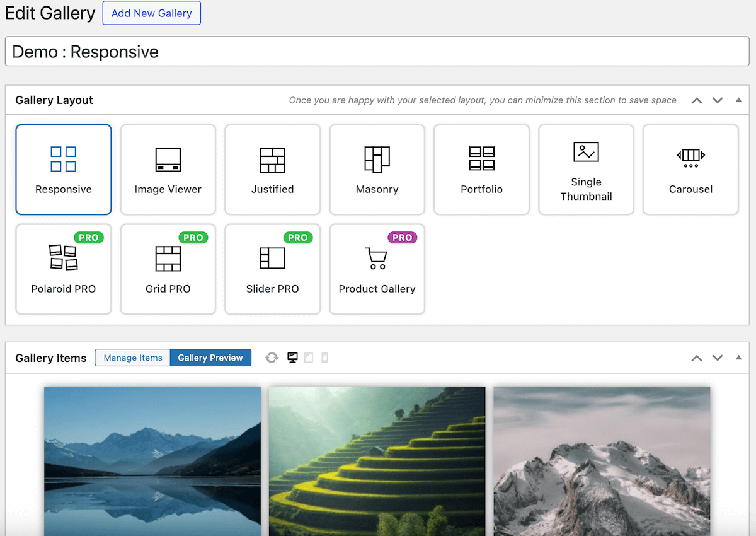Collapse the Gallery Items section

(x=738, y=358)
